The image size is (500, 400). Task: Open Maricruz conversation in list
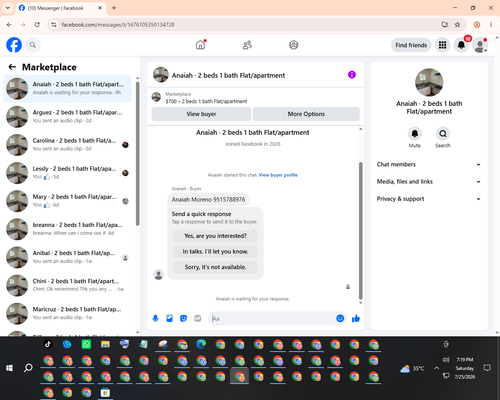coord(68,313)
